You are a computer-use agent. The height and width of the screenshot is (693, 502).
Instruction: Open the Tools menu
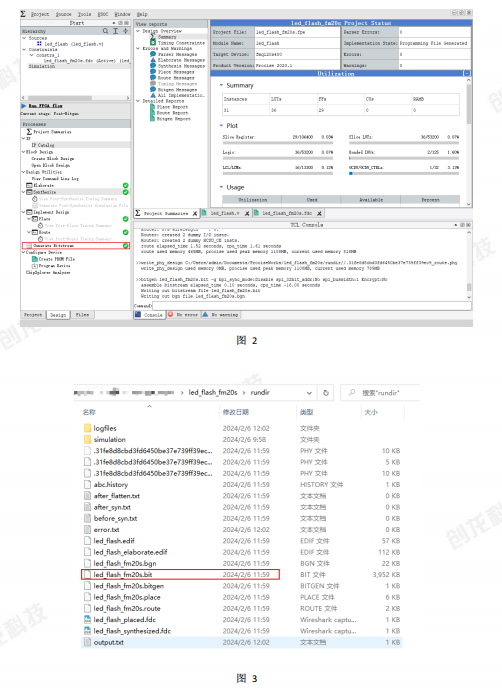pos(84,14)
